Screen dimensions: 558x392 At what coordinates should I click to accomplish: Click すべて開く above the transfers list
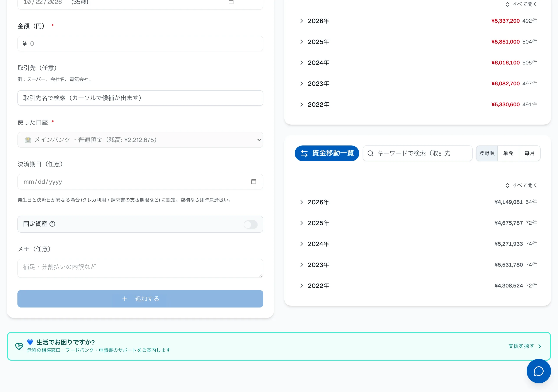pyautogui.click(x=521, y=185)
